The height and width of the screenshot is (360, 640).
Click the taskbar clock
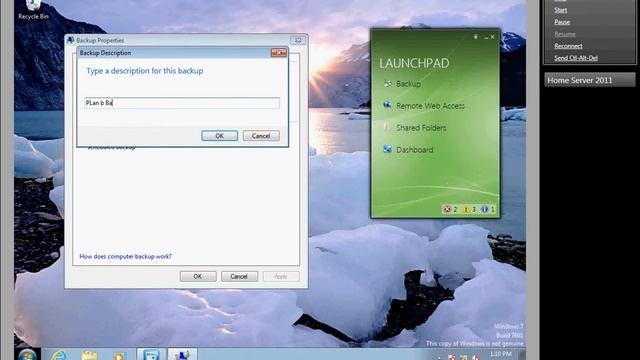[500, 355]
